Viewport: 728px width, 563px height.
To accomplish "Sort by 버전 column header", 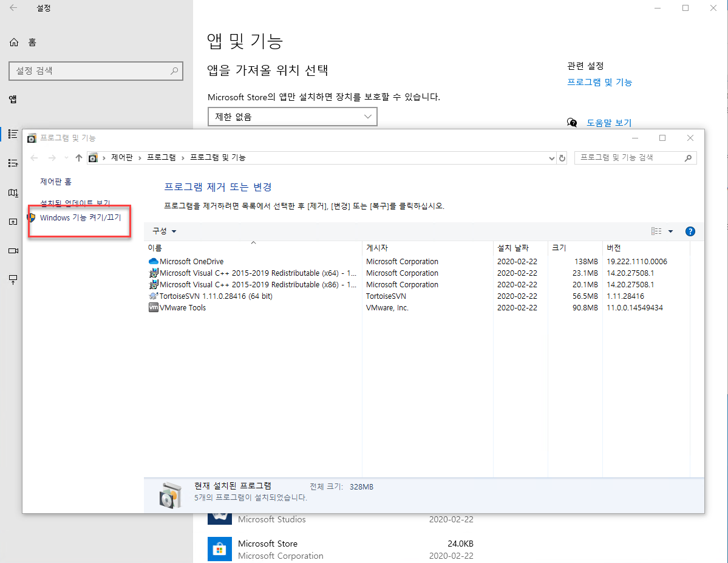I will click(646, 248).
